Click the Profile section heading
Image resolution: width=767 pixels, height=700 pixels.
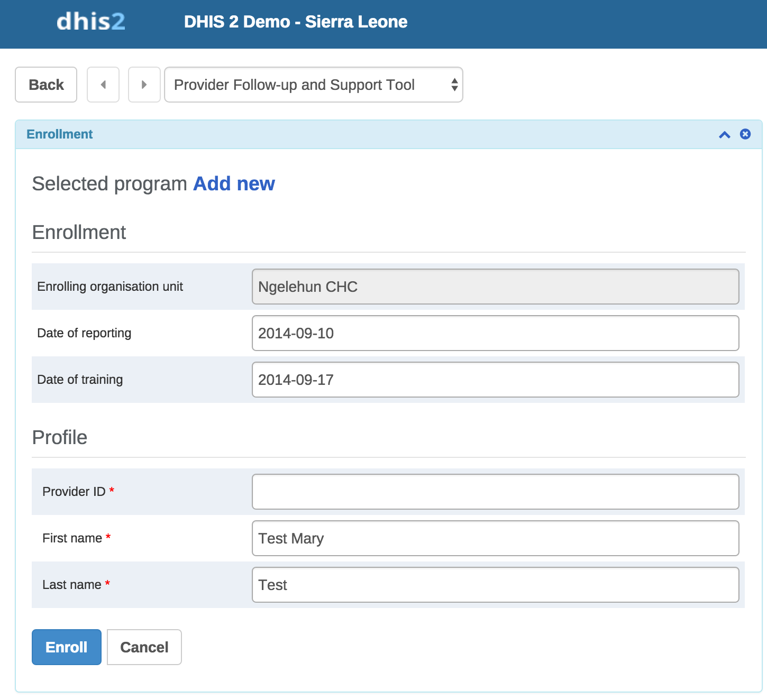[60, 437]
